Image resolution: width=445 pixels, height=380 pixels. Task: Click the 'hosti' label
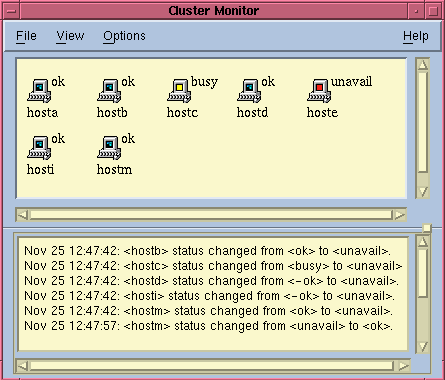[40, 170]
